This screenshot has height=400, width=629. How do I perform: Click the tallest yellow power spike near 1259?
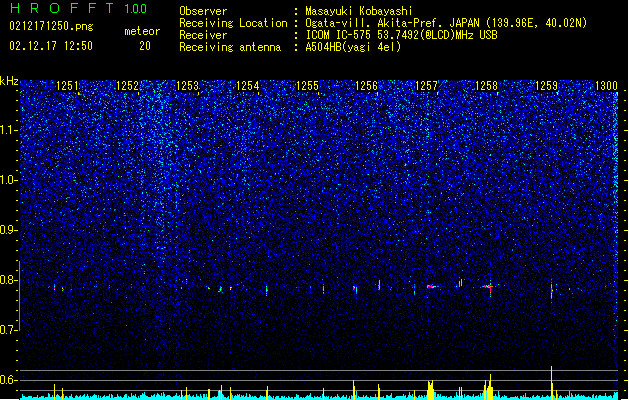pyautogui.click(x=552, y=382)
